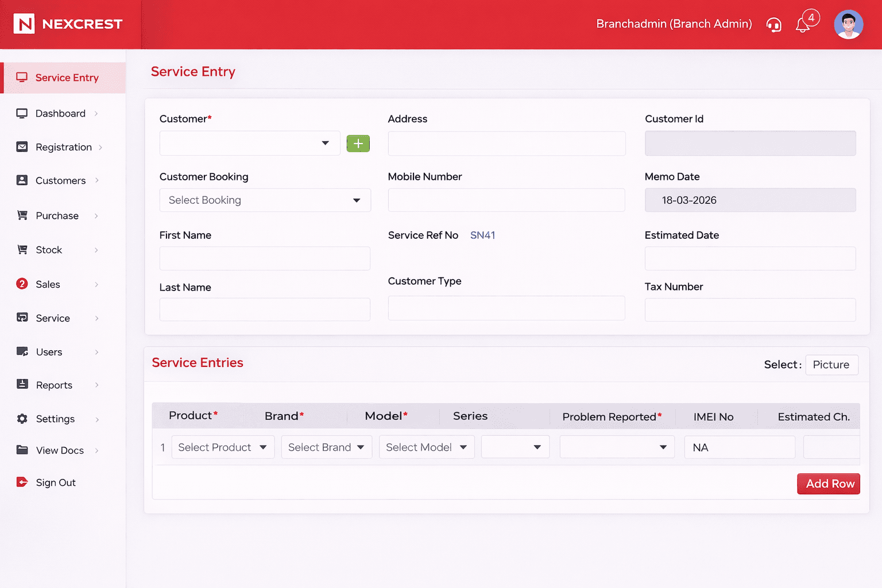The image size is (882, 588).
Task: Open the Select Product dropdown
Action: click(x=223, y=447)
